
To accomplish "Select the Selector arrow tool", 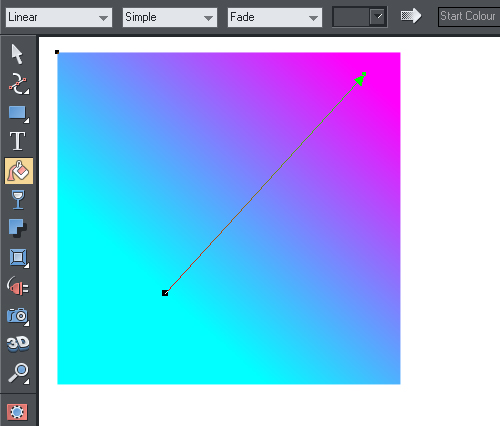I will (17, 54).
